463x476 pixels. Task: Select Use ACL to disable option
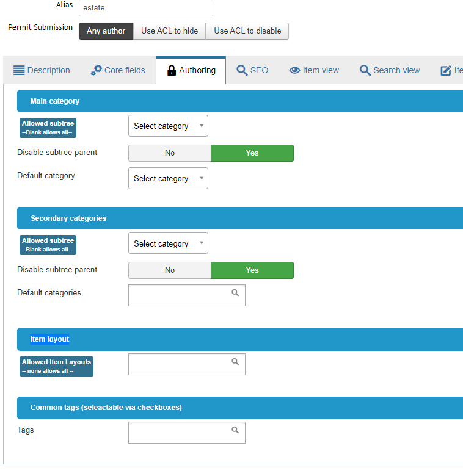[x=247, y=31]
